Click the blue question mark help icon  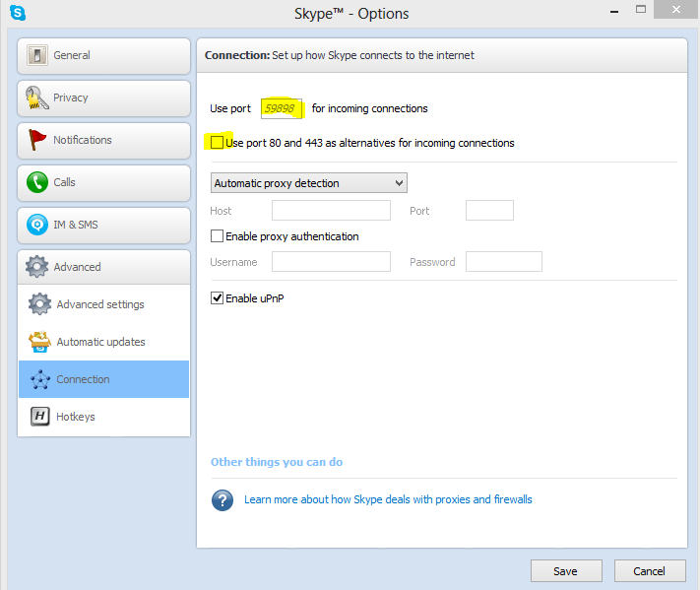[x=223, y=500]
